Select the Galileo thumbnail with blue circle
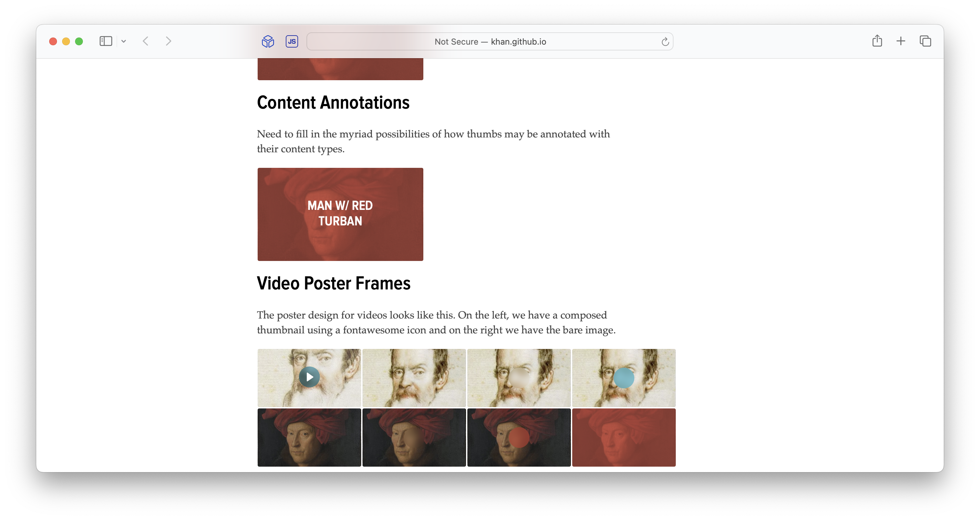980x520 pixels. point(624,377)
